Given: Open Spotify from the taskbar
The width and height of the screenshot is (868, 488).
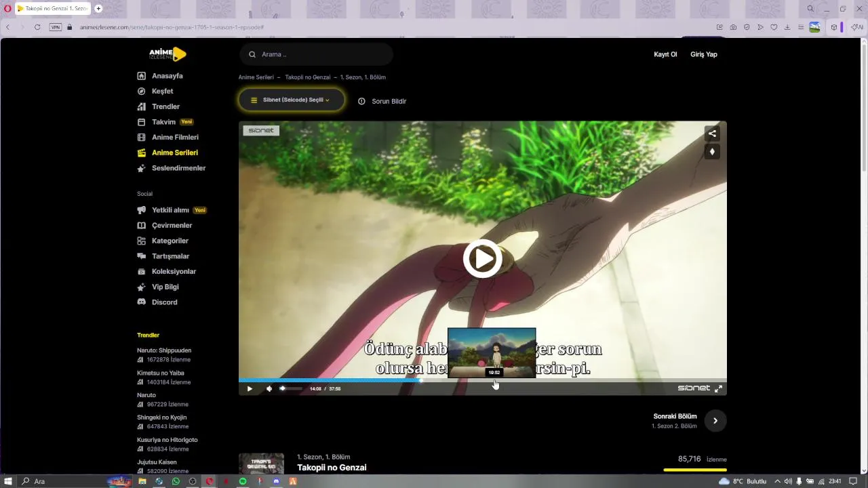Looking at the screenshot, I should pyautogui.click(x=243, y=481).
